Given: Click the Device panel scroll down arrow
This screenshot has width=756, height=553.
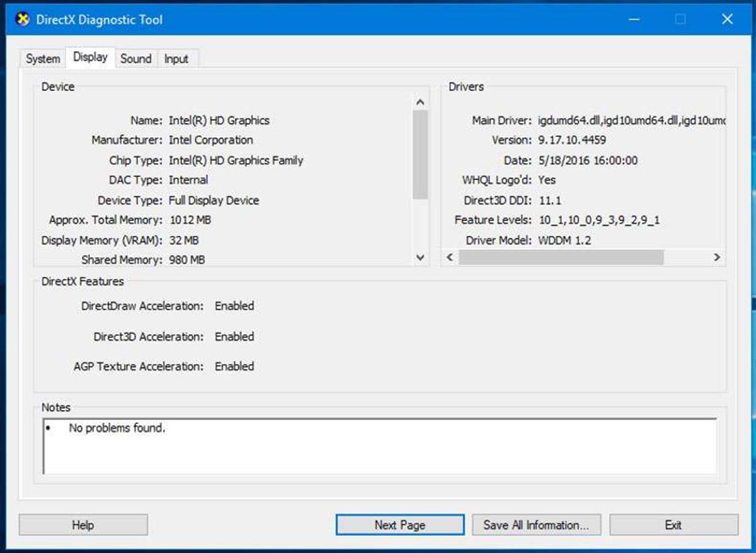Looking at the screenshot, I should [x=421, y=257].
